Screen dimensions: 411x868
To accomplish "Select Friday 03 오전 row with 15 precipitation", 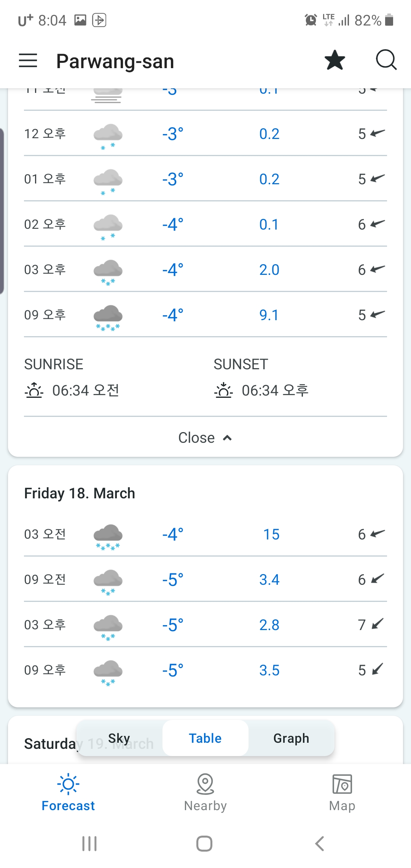I will (205, 534).
